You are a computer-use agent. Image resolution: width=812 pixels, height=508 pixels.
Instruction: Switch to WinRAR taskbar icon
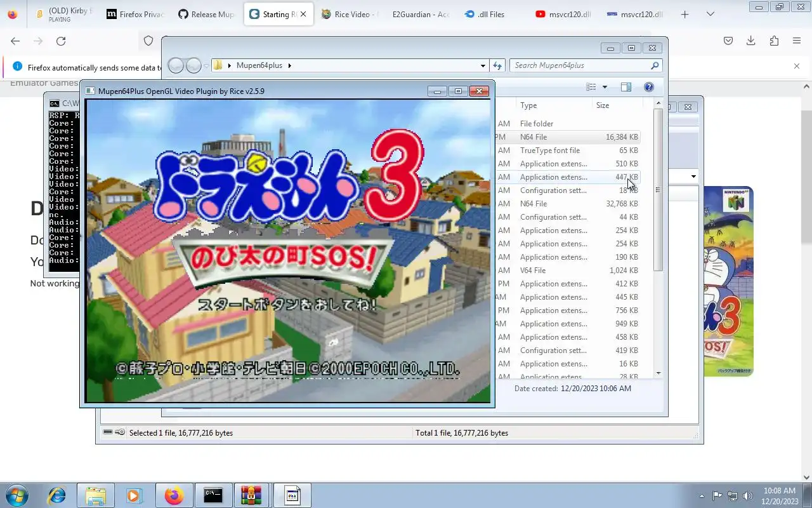(252, 495)
